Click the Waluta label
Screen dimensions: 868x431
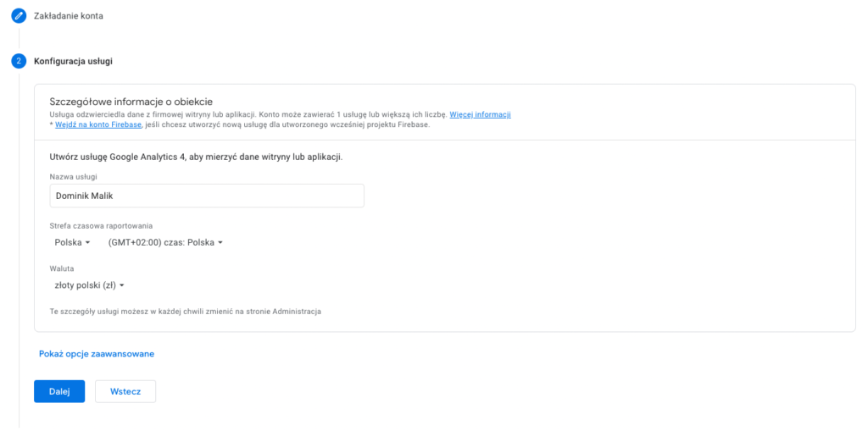tap(63, 268)
